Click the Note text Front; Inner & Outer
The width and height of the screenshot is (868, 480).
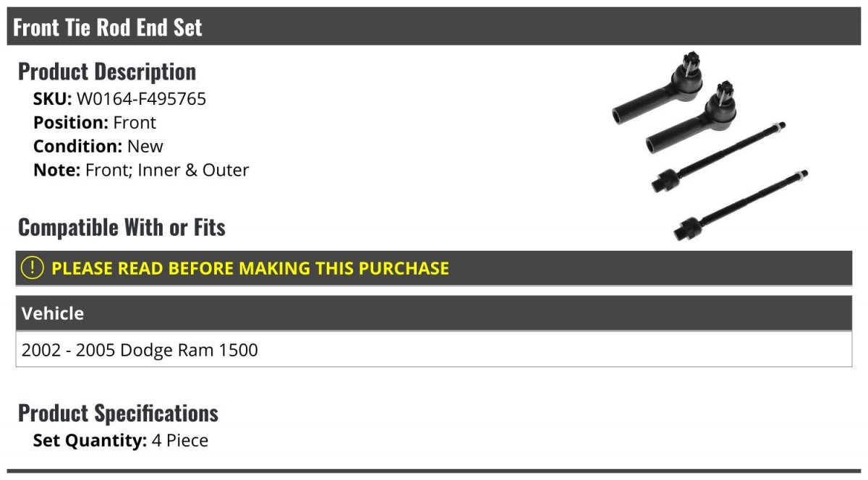pos(167,171)
